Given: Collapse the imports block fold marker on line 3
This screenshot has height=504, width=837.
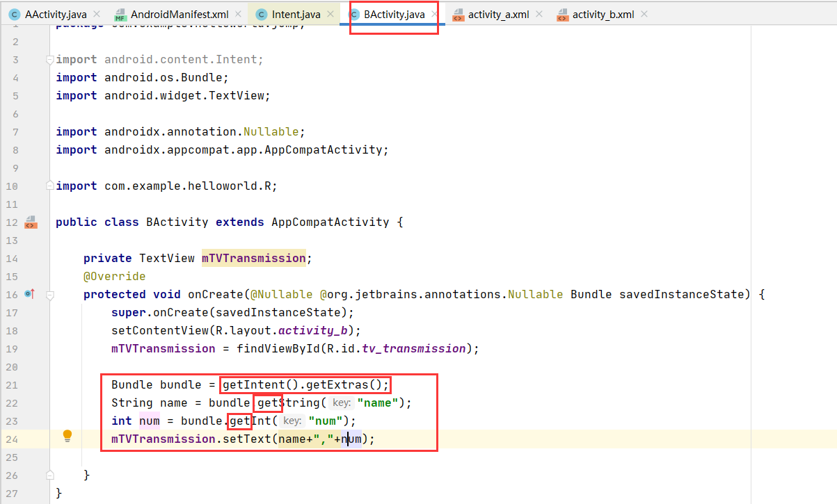Looking at the screenshot, I should tap(49, 60).
